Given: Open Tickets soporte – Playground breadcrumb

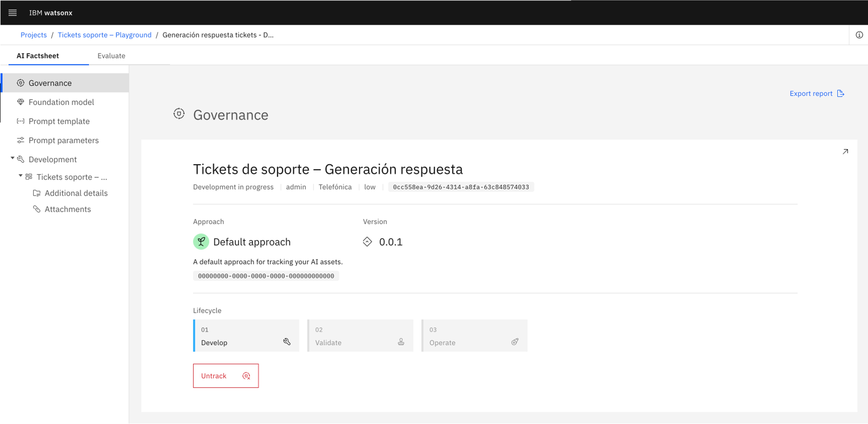Looking at the screenshot, I should click(x=105, y=35).
